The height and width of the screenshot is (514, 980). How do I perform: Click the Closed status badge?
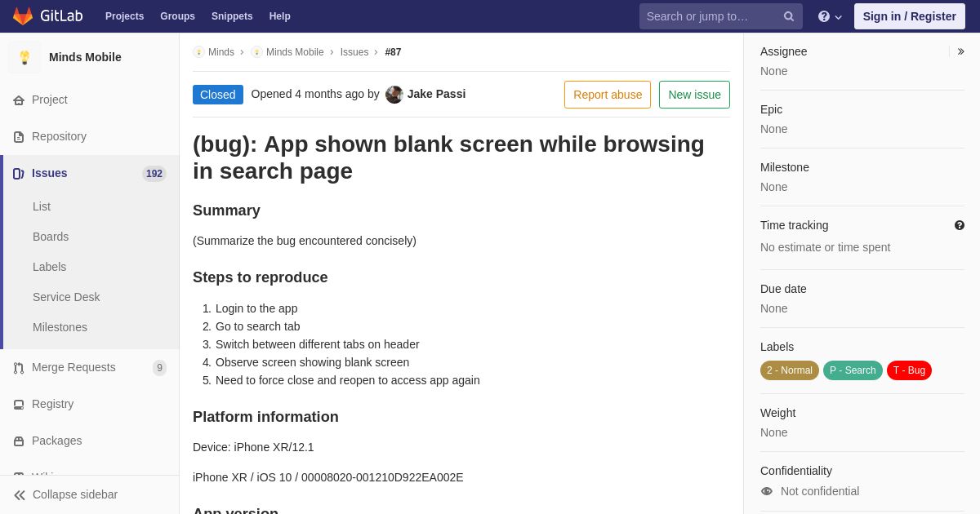218,95
